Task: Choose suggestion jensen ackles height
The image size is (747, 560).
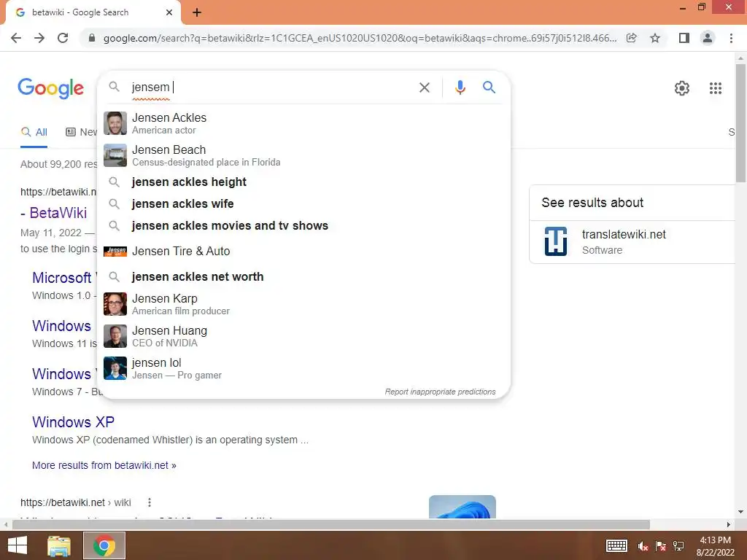Action: click(303, 182)
